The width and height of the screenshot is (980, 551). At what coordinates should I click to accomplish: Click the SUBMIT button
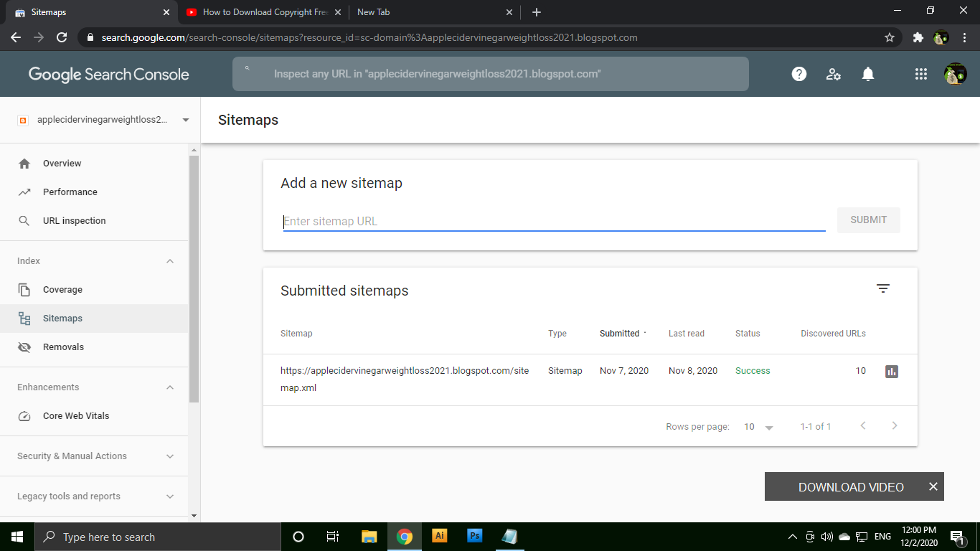tap(868, 220)
